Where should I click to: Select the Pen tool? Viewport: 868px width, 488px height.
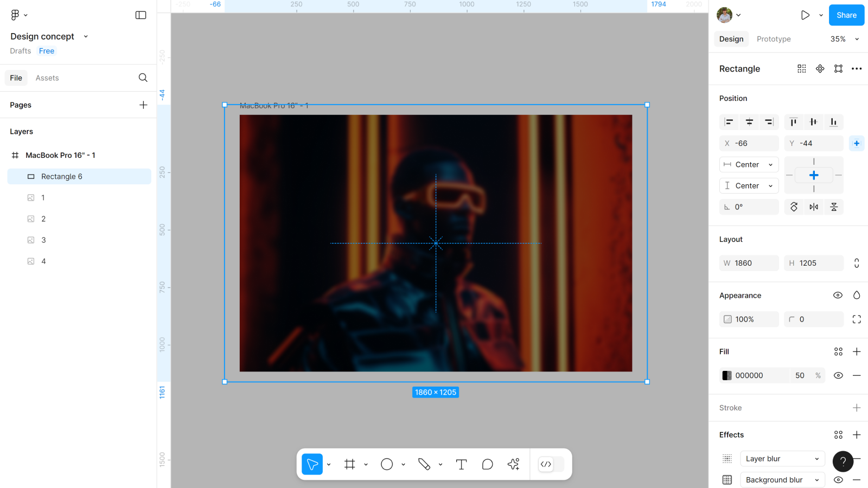coord(424,464)
